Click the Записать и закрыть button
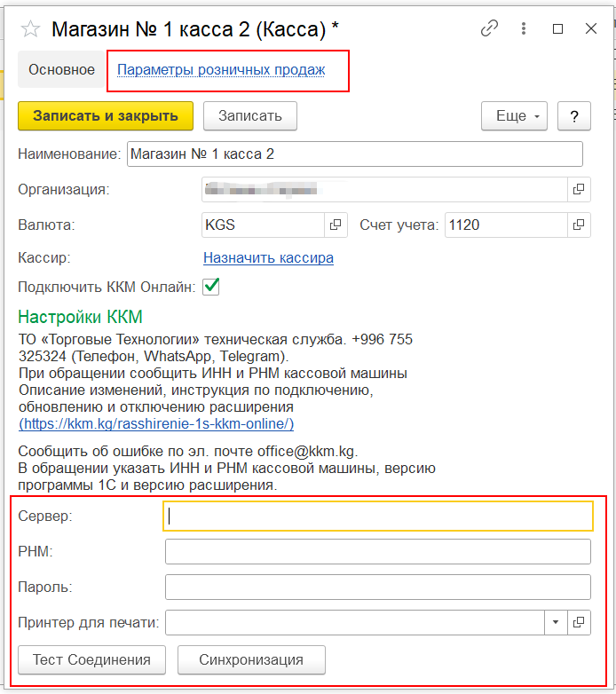Image resolution: width=616 pixels, height=694 pixels. (105, 116)
